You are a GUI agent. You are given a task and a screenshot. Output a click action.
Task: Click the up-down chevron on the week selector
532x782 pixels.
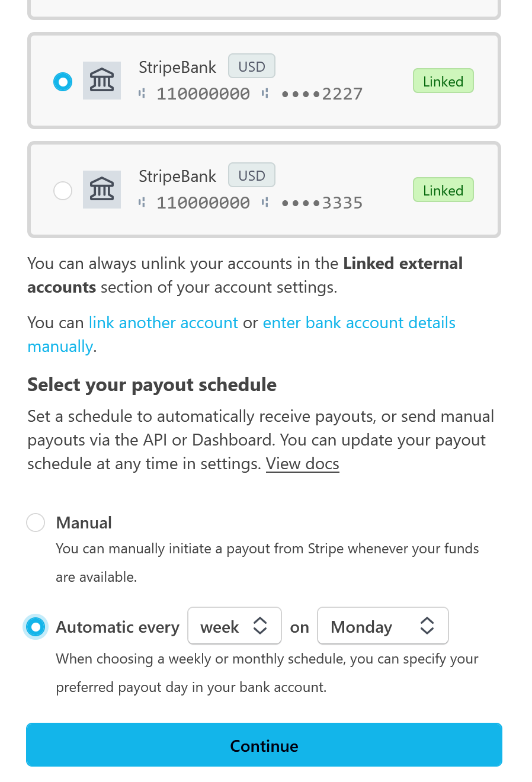click(260, 626)
